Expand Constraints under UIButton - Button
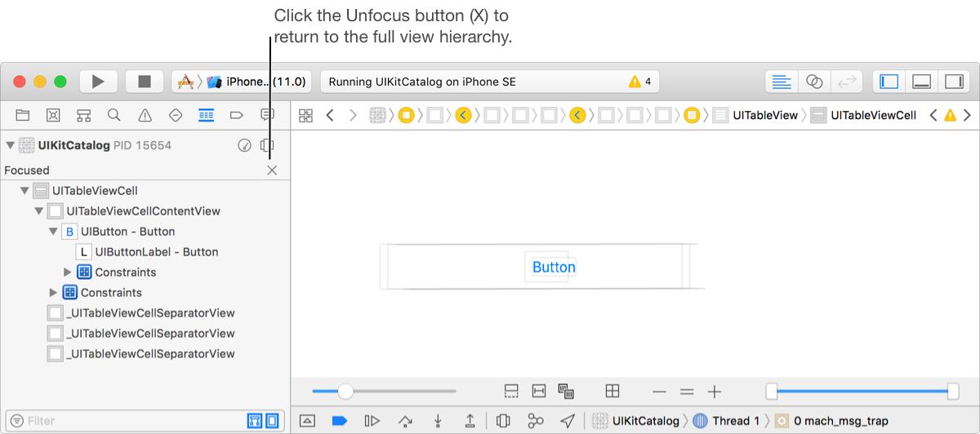Viewport: 980px width, 434px height. [68, 272]
